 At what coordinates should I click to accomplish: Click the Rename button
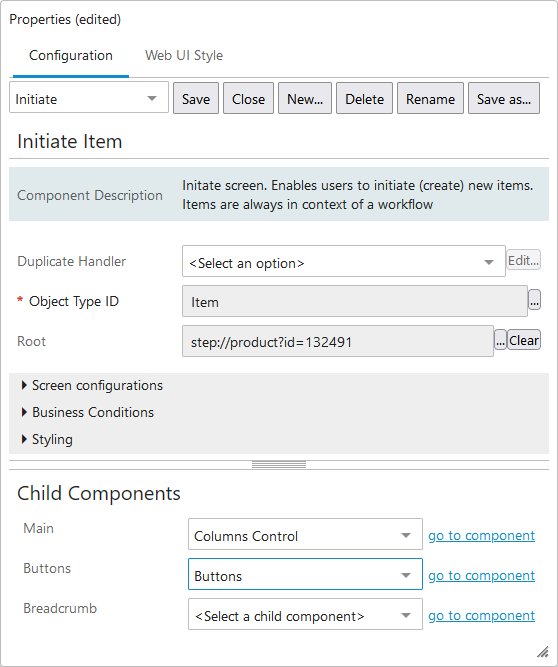(x=430, y=98)
